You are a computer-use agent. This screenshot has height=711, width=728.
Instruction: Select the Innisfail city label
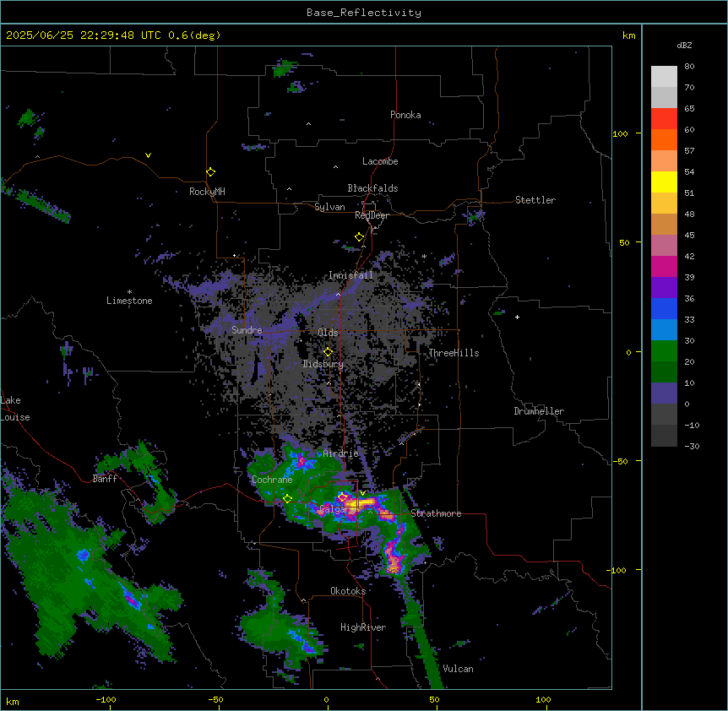coord(350,275)
